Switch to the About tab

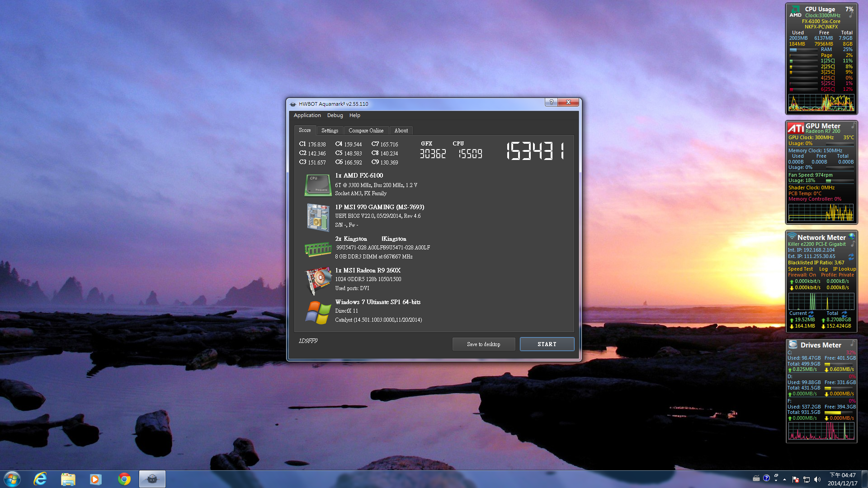(x=401, y=131)
